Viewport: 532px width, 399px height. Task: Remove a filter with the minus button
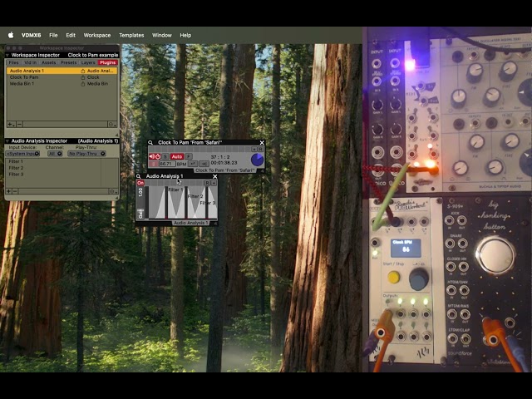pos(15,191)
